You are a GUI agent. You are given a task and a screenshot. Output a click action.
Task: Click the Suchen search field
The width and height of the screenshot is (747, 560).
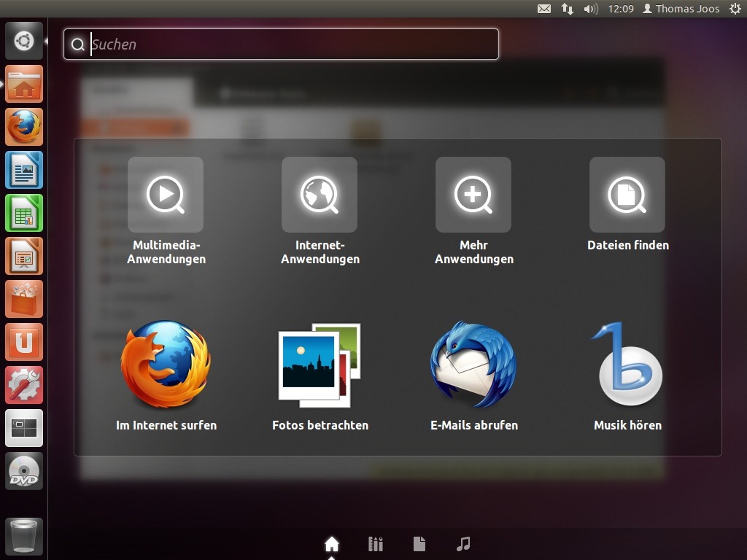(292, 44)
